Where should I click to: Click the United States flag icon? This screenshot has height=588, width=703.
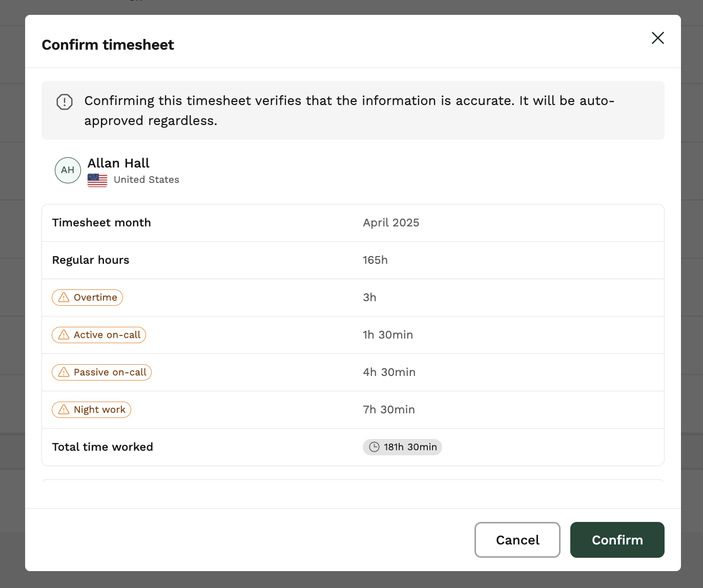[97, 180]
